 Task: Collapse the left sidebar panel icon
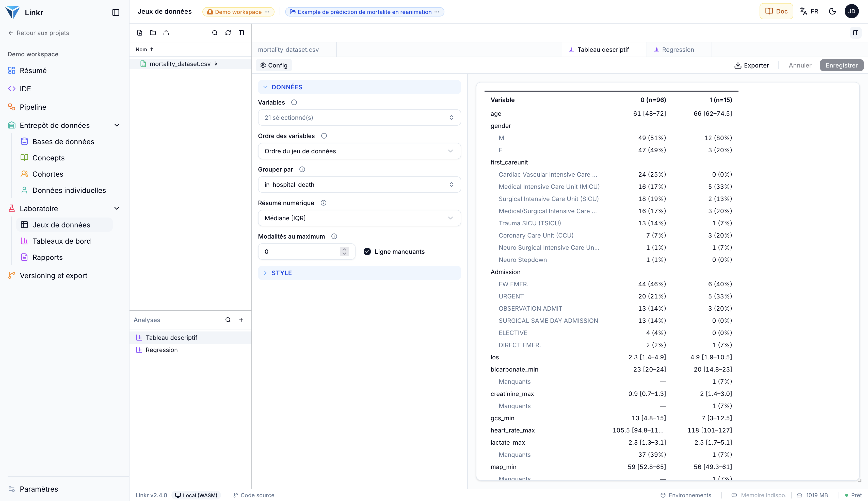[116, 12]
